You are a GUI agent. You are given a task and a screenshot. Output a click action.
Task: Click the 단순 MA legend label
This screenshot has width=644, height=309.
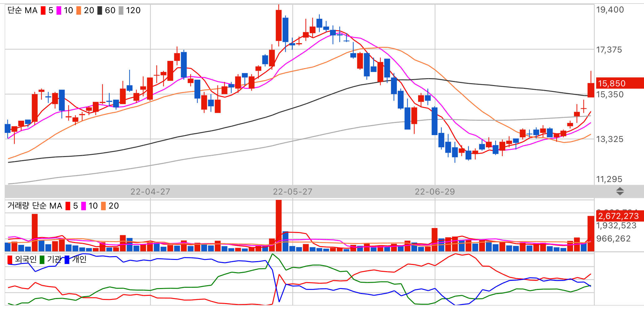click(22, 11)
